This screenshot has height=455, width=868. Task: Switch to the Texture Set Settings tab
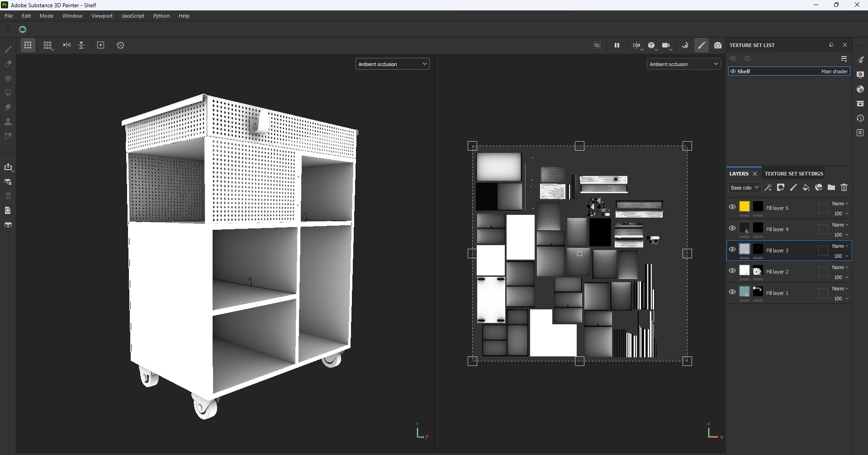tap(794, 174)
